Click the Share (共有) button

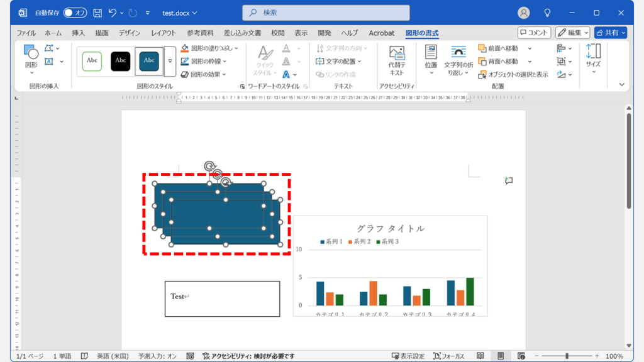(x=610, y=33)
